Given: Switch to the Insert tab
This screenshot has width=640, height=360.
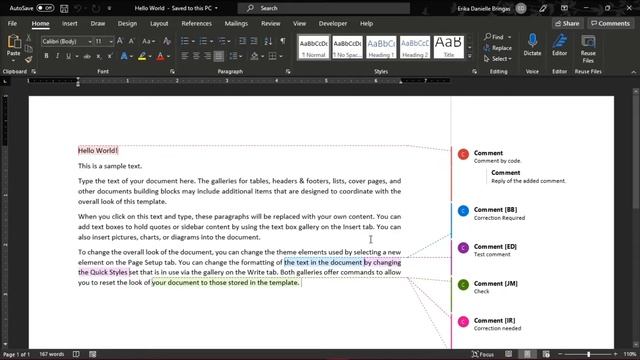Looking at the screenshot, I should [69, 23].
